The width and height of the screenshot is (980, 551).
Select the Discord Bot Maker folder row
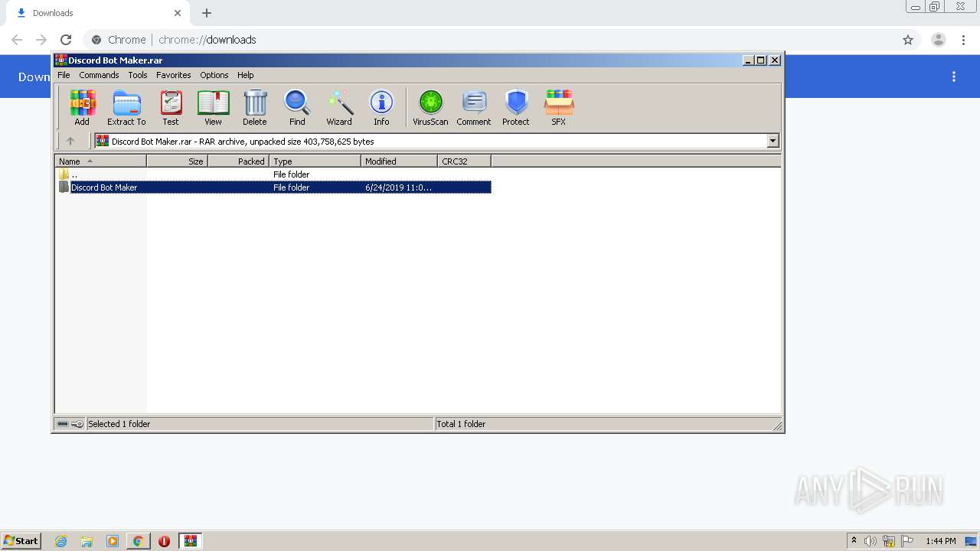point(274,187)
